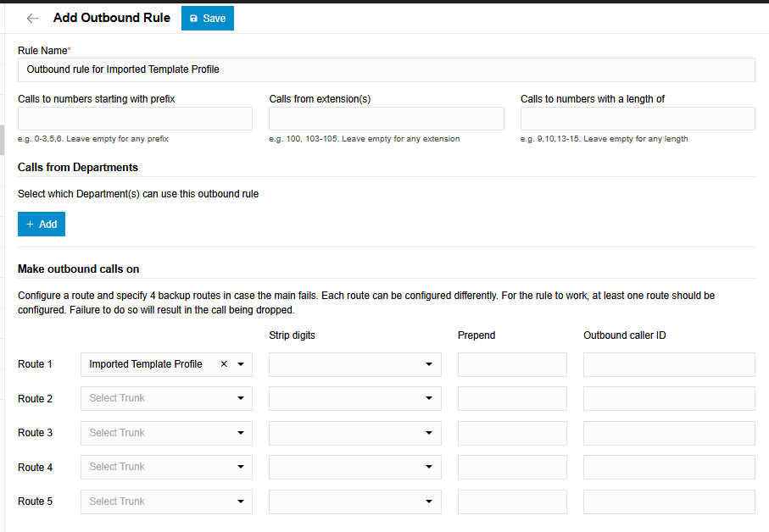Screen dimensions: 769x532
Task: Click the Calls from extension(s) field
Action: coord(386,118)
